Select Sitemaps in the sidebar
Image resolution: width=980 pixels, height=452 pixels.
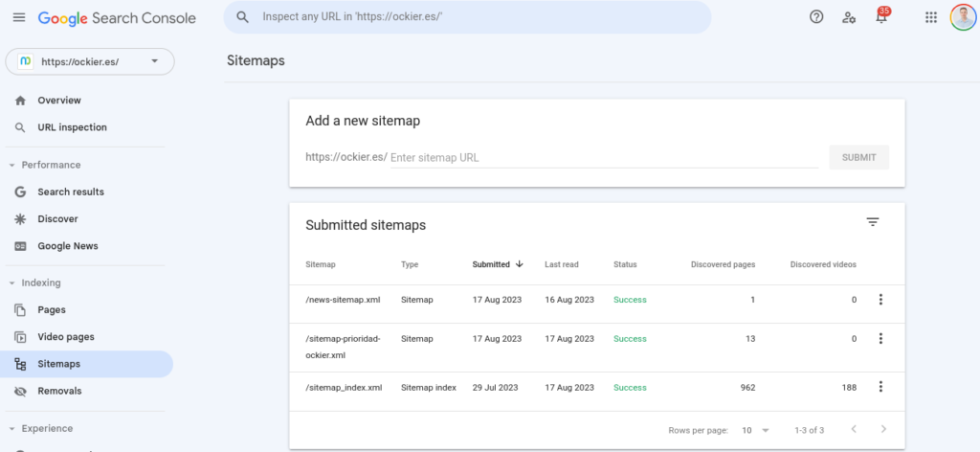click(x=86, y=364)
